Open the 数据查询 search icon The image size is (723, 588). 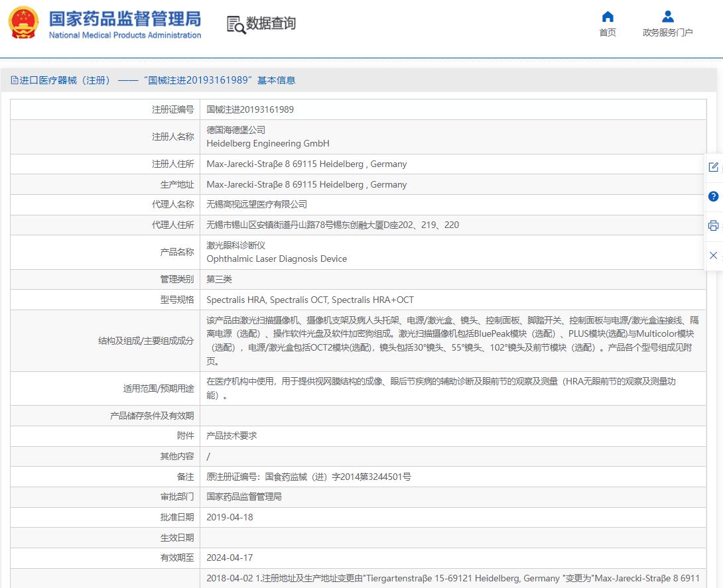point(236,25)
